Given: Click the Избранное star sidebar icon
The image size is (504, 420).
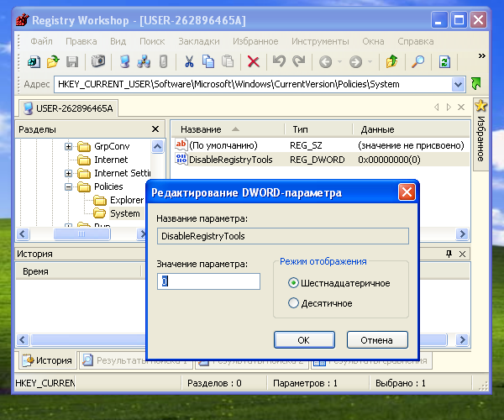Looking at the screenshot, I should 480,106.
